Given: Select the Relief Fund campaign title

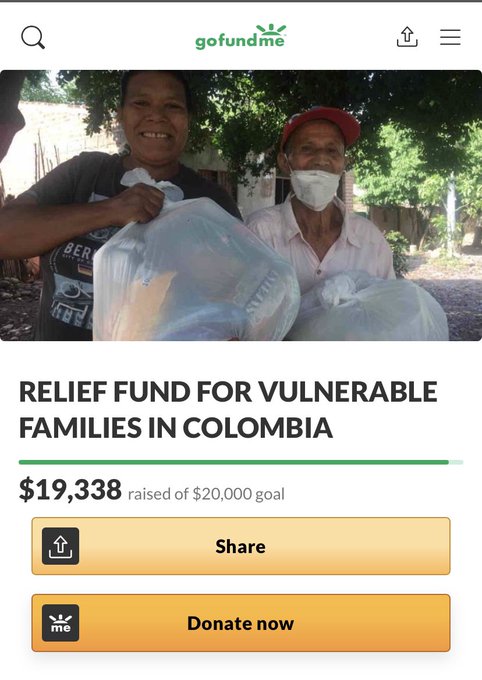Looking at the screenshot, I should click(x=228, y=410).
